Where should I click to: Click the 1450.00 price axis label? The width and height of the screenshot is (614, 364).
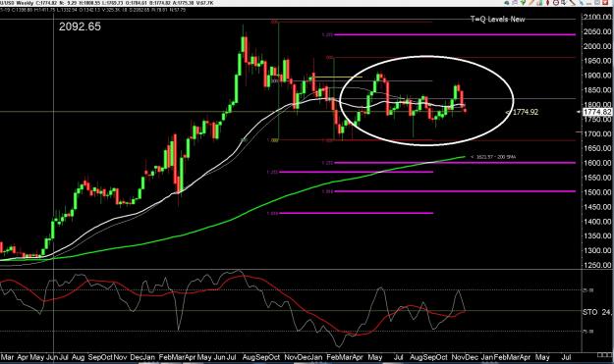pos(597,207)
